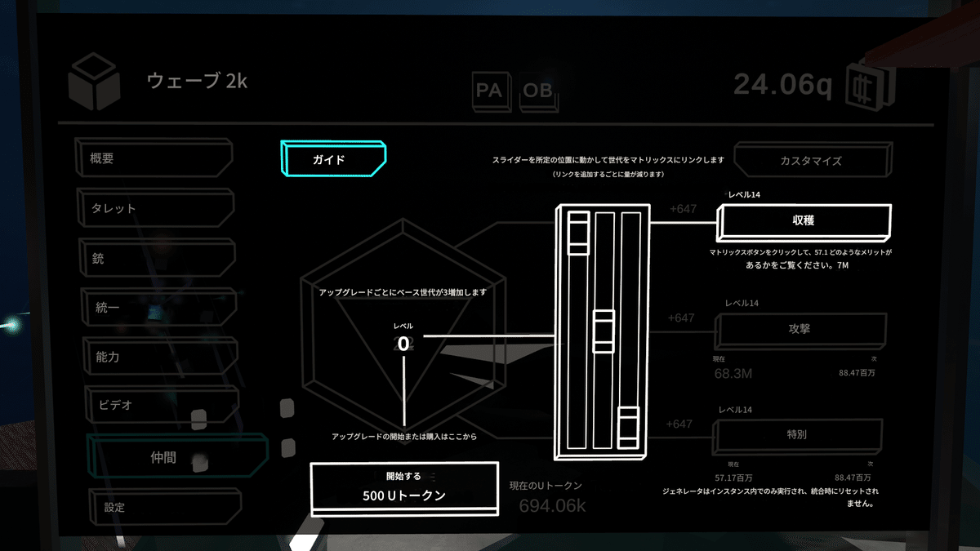Click the 攻撃 matrix button

tap(800, 330)
